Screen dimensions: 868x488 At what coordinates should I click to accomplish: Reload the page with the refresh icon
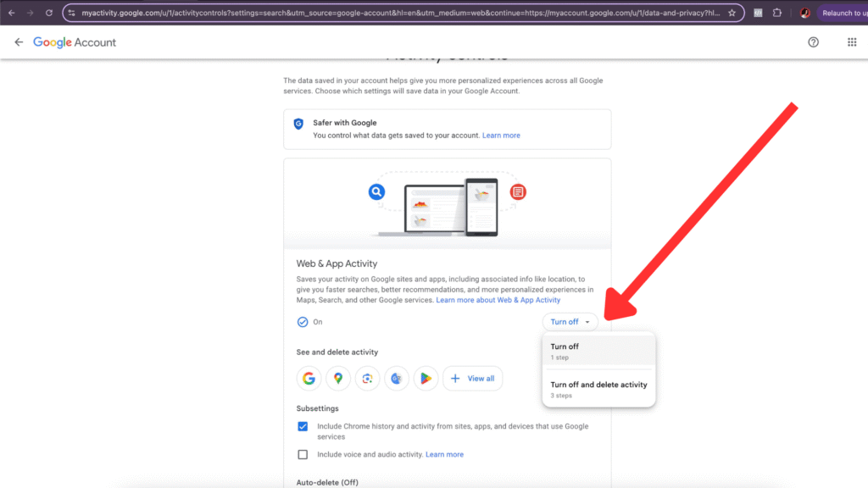[x=49, y=13]
